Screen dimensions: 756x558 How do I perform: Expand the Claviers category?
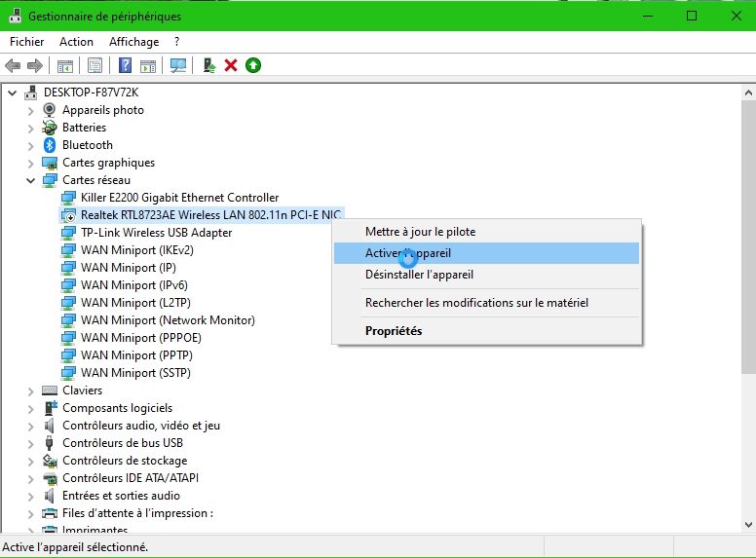click(31, 391)
